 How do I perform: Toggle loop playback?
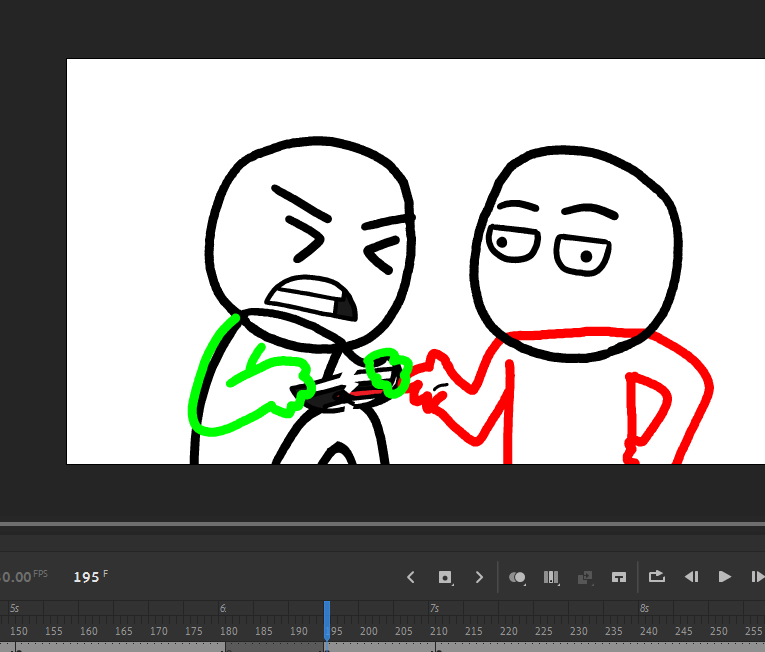click(x=657, y=577)
